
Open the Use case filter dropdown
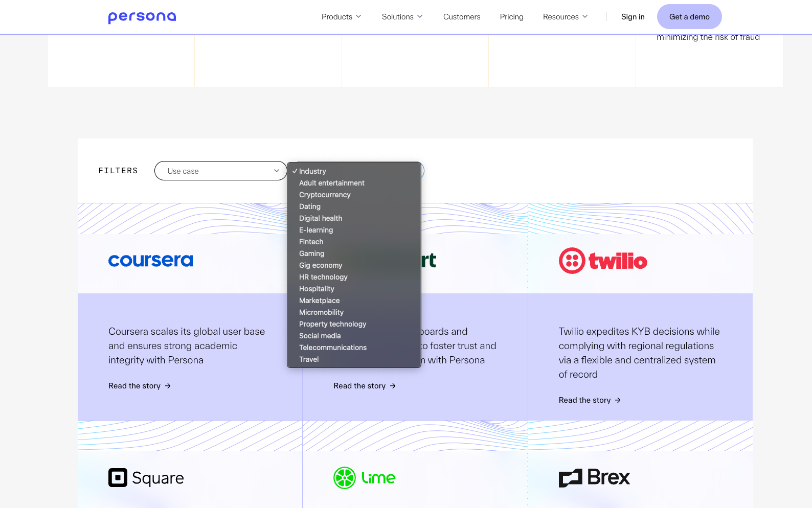pyautogui.click(x=221, y=171)
